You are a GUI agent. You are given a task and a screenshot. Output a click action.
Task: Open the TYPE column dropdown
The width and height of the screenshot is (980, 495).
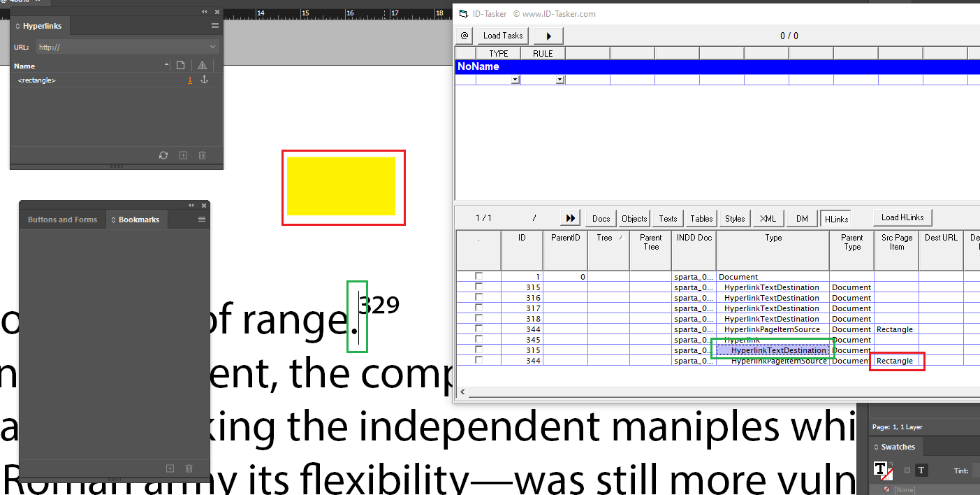click(515, 79)
